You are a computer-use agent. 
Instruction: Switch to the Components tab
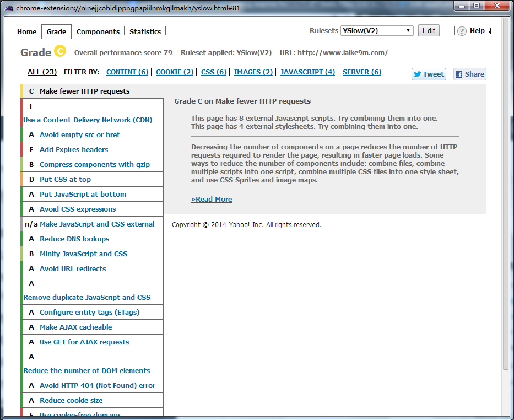point(98,31)
